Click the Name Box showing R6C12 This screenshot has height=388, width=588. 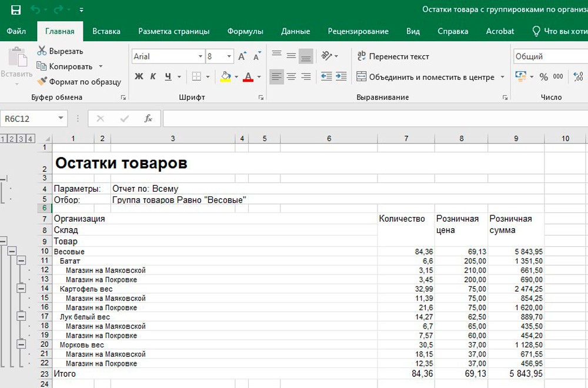pyautogui.click(x=28, y=119)
